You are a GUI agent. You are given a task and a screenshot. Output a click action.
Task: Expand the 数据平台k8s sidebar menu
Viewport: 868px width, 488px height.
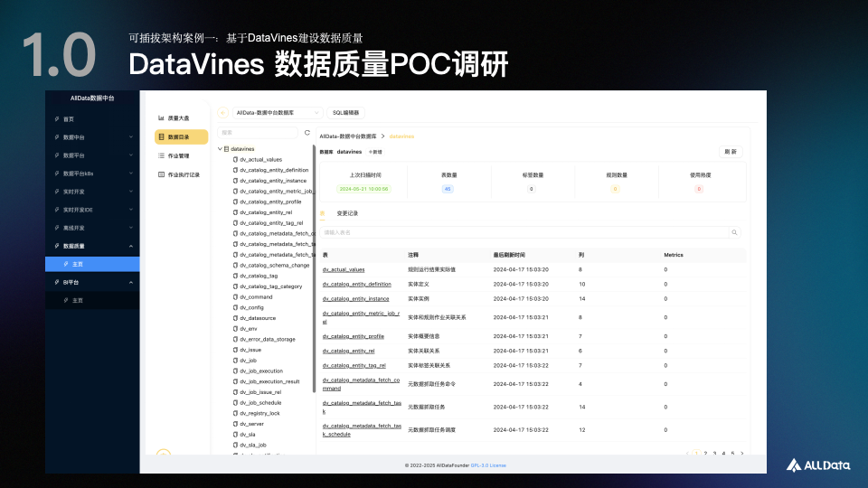point(131,174)
